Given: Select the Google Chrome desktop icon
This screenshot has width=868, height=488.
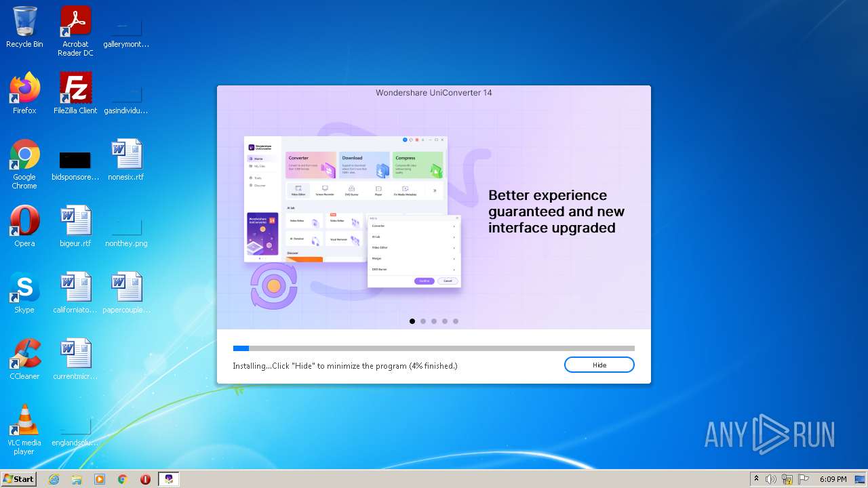Looking at the screenshot, I should [24, 164].
